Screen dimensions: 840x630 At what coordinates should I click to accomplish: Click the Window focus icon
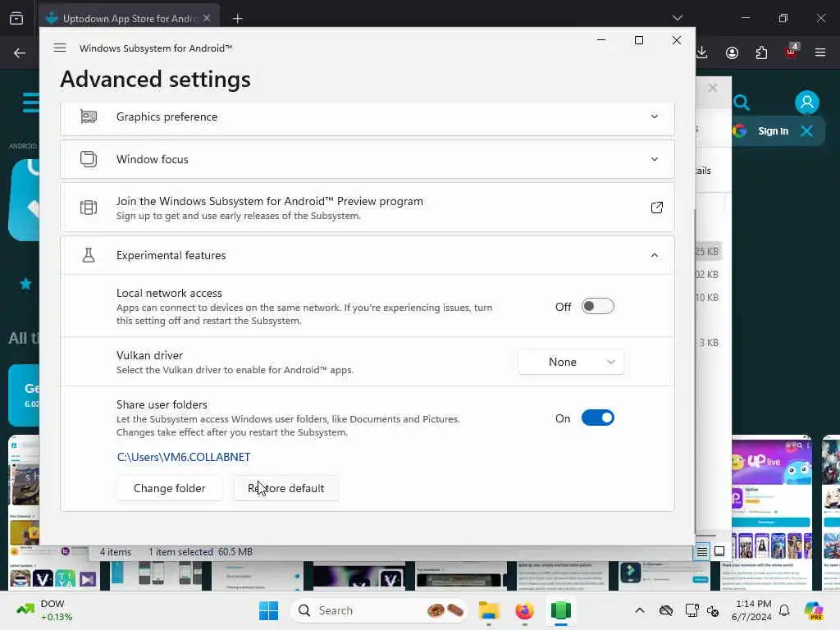(x=89, y=159)
